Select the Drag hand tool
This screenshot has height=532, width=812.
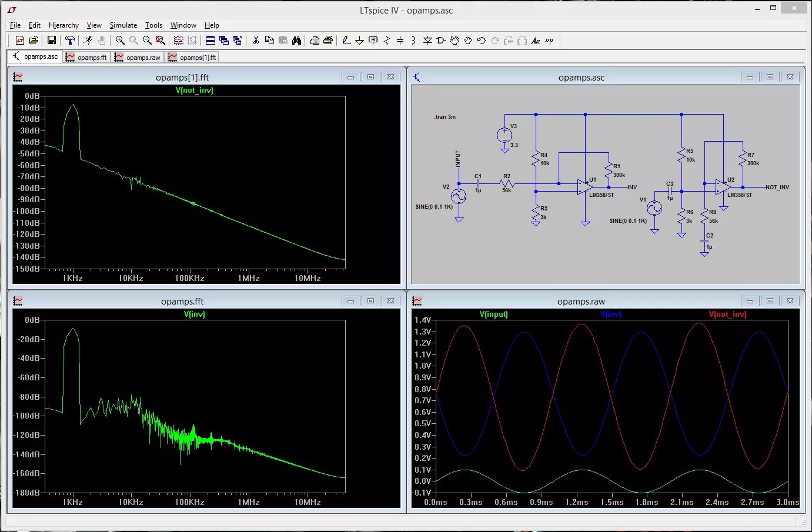pos(467,41)
